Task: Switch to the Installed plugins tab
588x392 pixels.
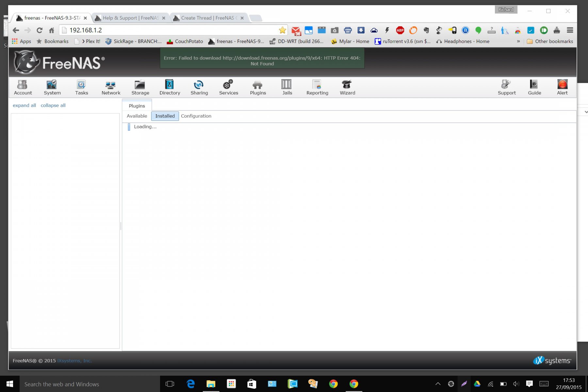Action: point(165,116)
